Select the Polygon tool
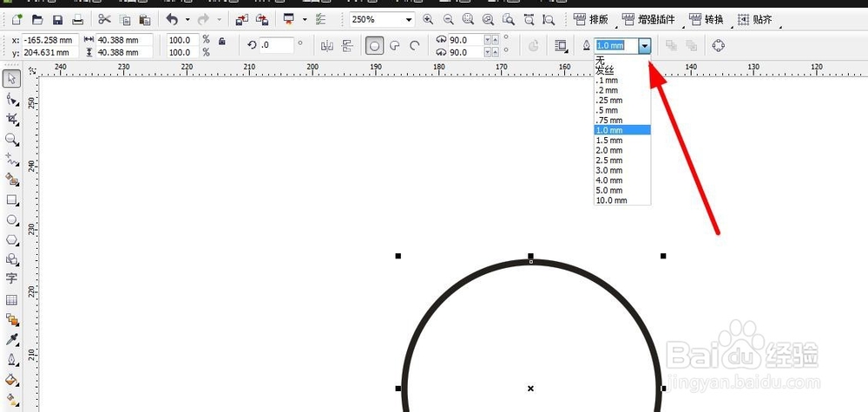Screen dimensions: 868x412 tap(12, 239)
